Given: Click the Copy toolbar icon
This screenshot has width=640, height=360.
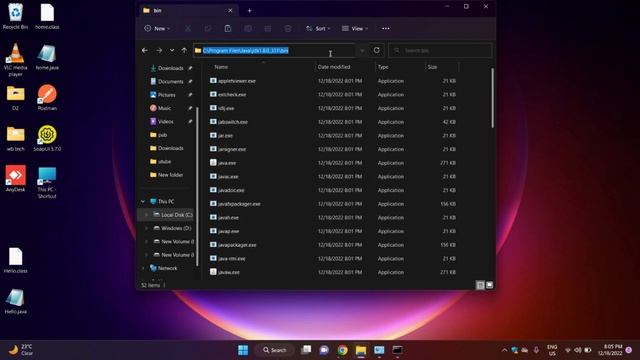Looking at the screenshot, I should 208,29.
